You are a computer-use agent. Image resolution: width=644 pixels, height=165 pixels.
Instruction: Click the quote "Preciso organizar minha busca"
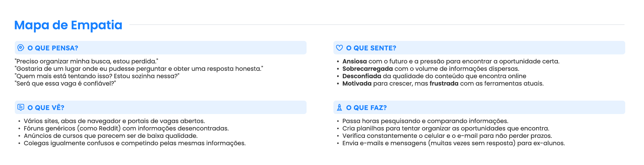(87, 61)
